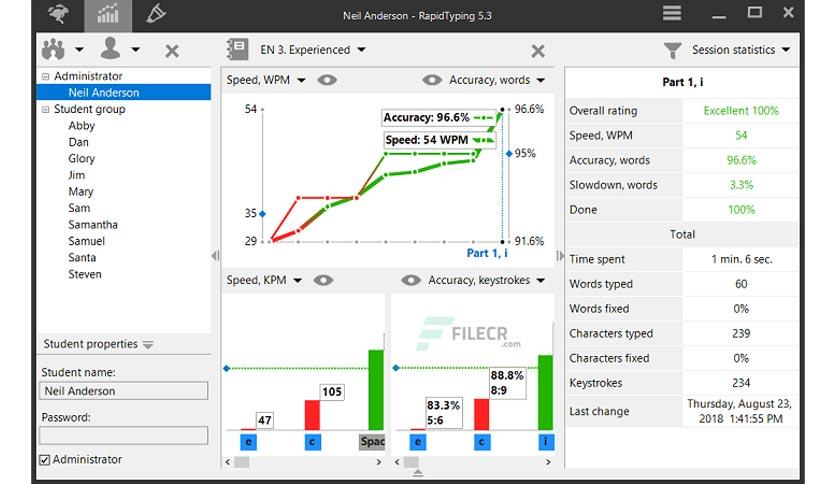
Task: Select student Jim
Action: 76,175
